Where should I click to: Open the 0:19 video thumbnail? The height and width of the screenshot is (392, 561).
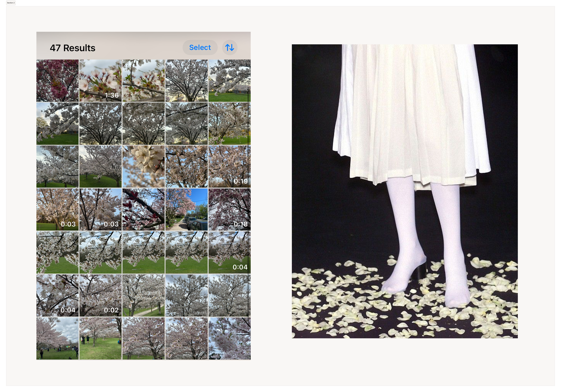229,167
